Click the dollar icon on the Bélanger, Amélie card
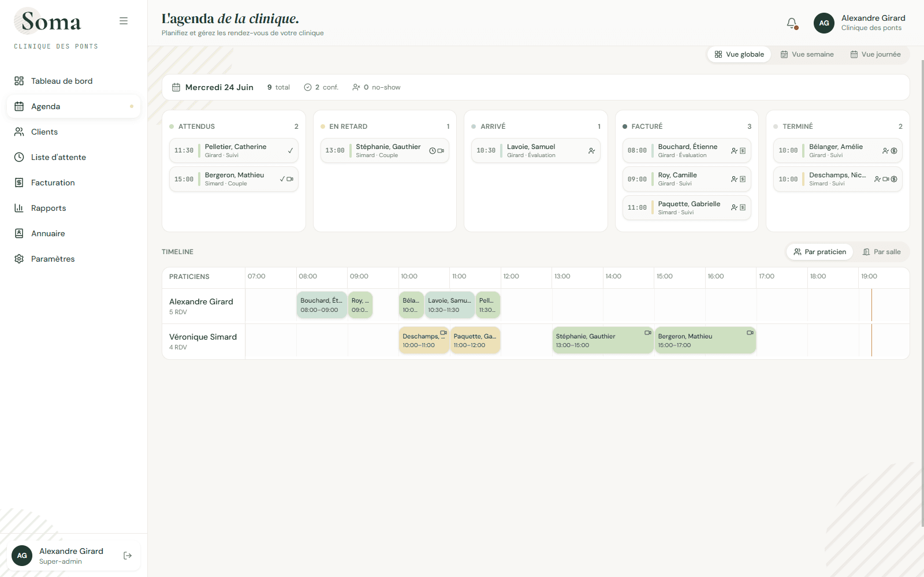 tap(894, 151)
